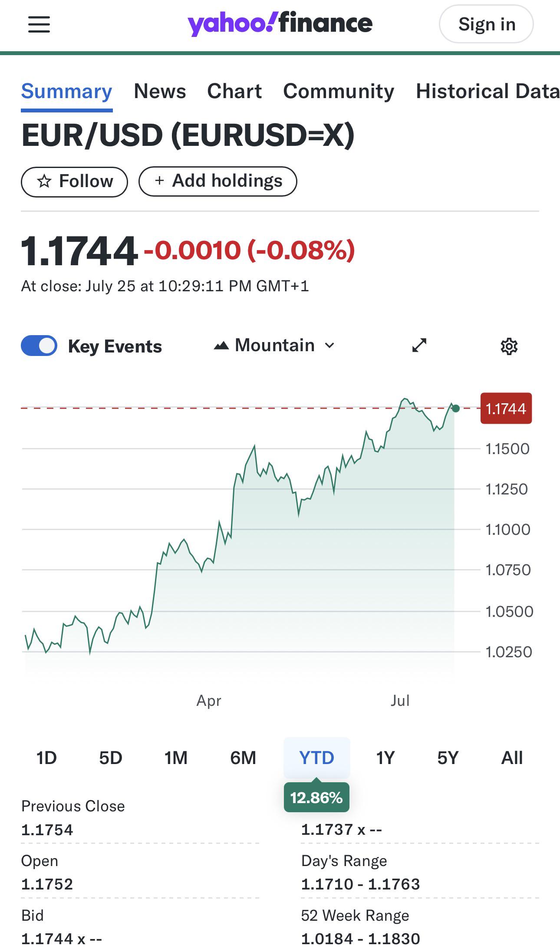Toggle the Key Events switch off

[39, 346]
